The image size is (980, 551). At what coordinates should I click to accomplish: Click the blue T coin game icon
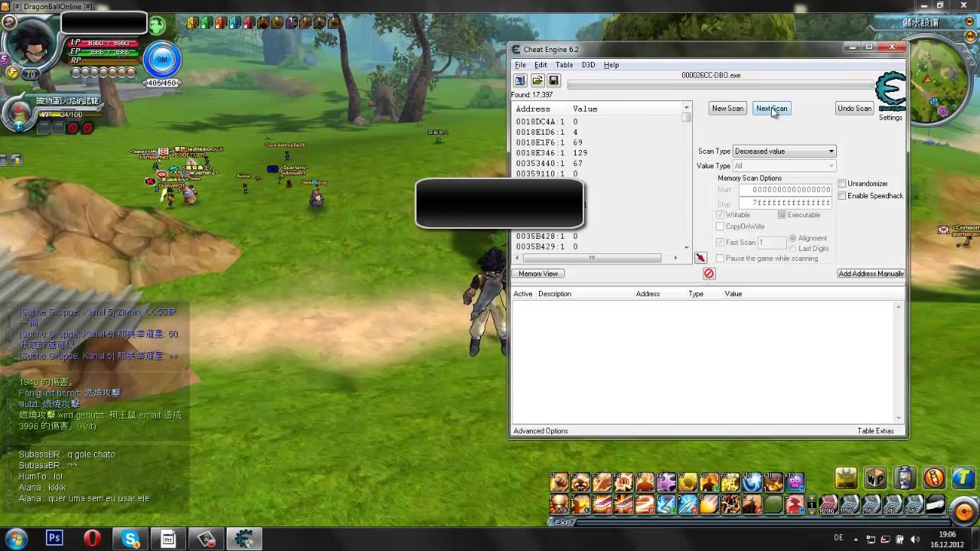click(963, 478)
